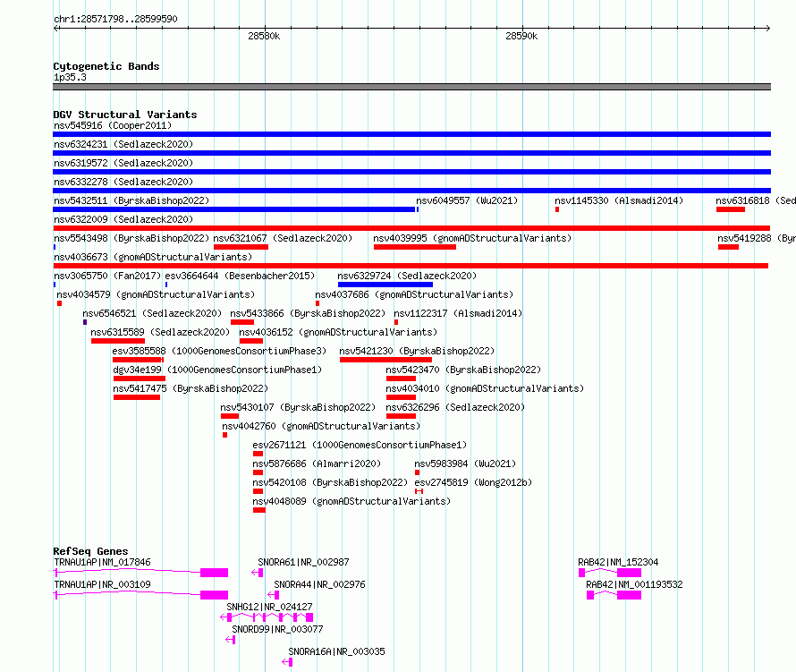Select nsv1122317 (Alsmadi2014) label

[458, 313]
